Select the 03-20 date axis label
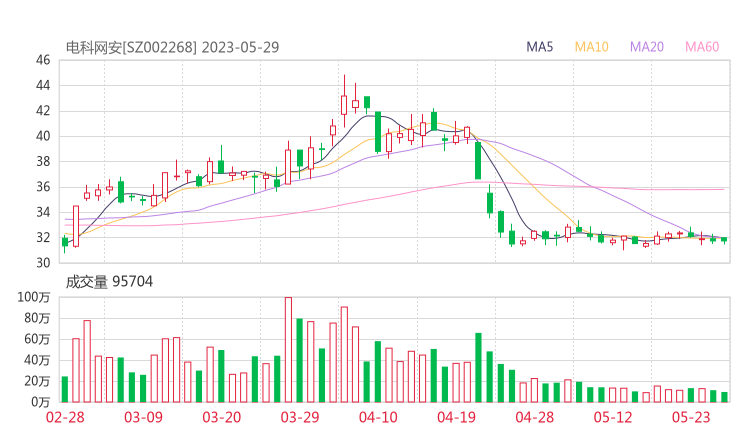 [222, 417]
